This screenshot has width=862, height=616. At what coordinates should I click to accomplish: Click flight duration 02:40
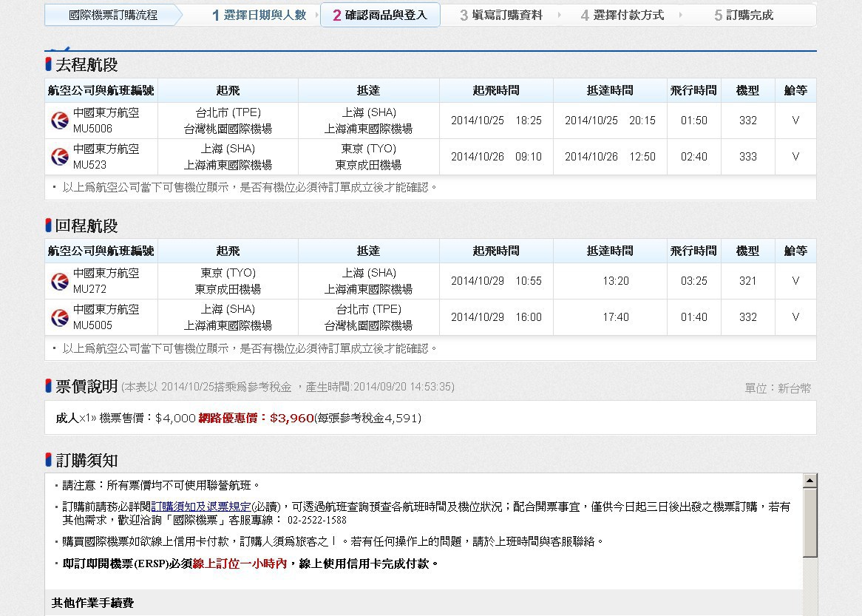click(x=693, y=157)
